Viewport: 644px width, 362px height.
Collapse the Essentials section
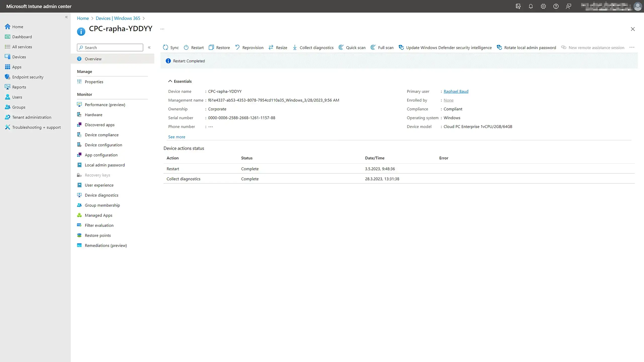click(180, 81)
